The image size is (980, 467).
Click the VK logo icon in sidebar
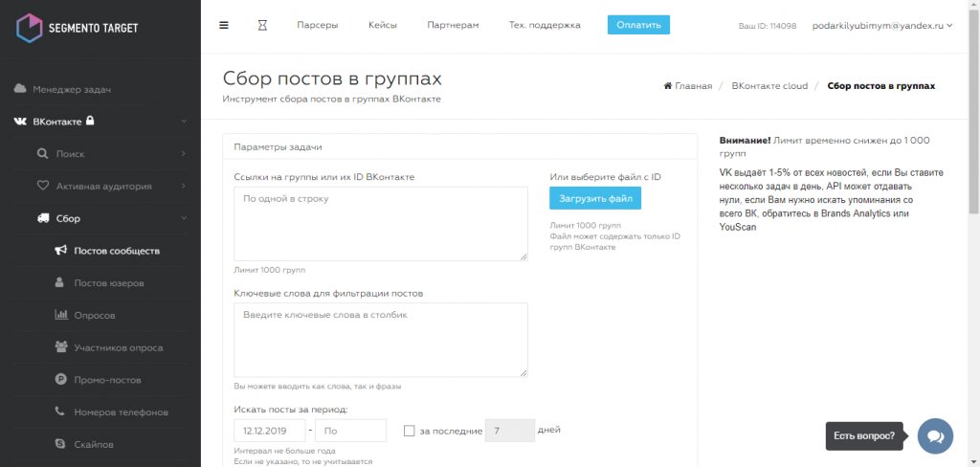point(20,122)
